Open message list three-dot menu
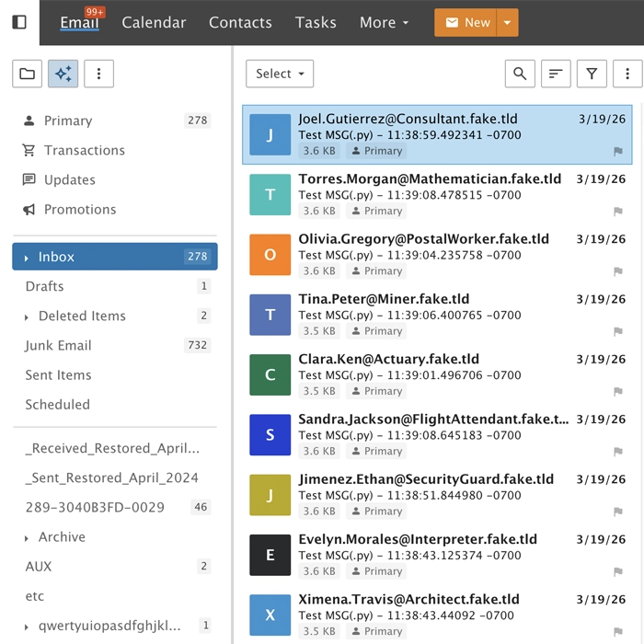The image size is (644, 644). [627, 74]
